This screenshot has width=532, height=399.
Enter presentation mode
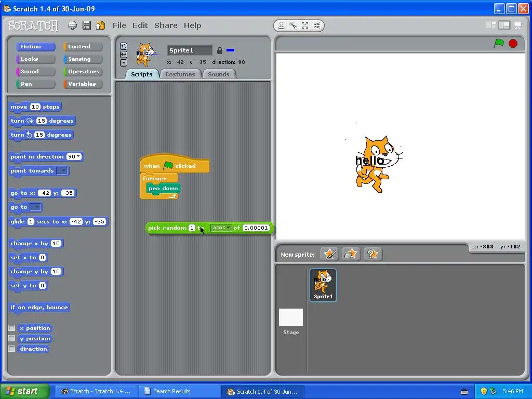click(518, 25)
